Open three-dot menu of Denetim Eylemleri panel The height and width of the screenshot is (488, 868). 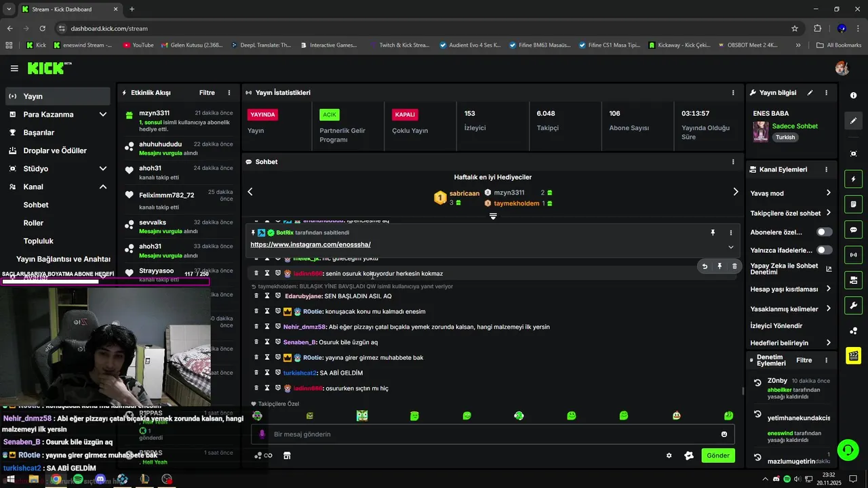point(826,360)
